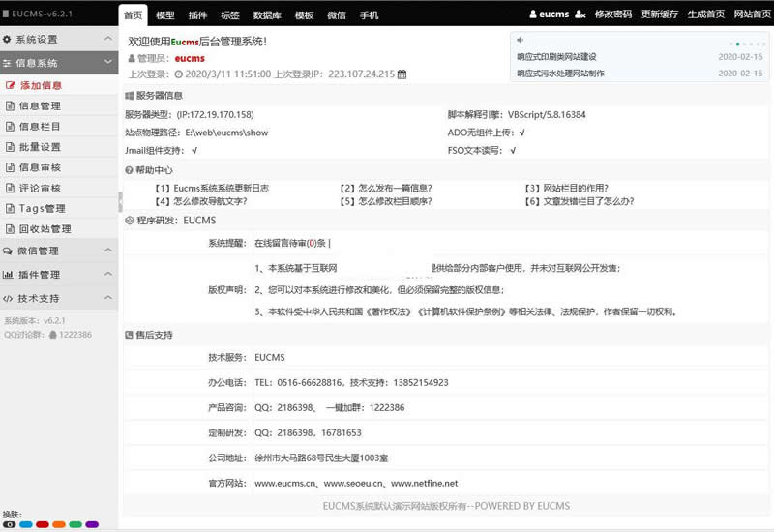Choose the red skin color swatch
Screen dimensions: 774x532
pyautogui.click(x=42, y=524)
